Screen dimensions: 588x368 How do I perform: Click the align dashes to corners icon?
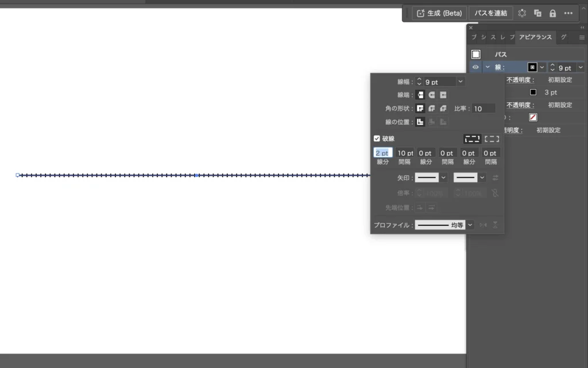[x=492, y=139]
